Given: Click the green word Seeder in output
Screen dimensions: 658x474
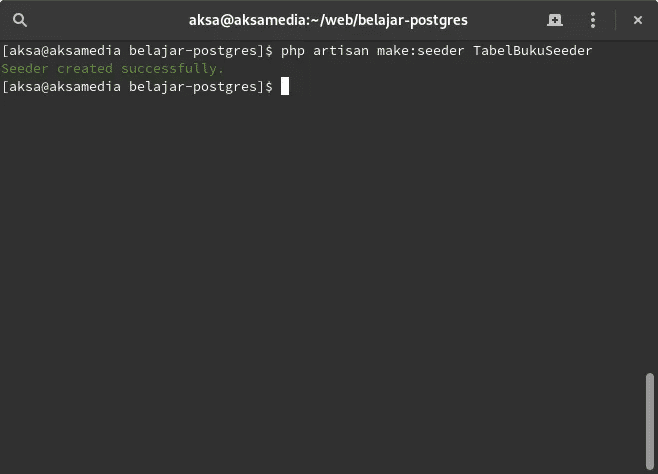Looking at the screenshot, I should click(25, 68).
